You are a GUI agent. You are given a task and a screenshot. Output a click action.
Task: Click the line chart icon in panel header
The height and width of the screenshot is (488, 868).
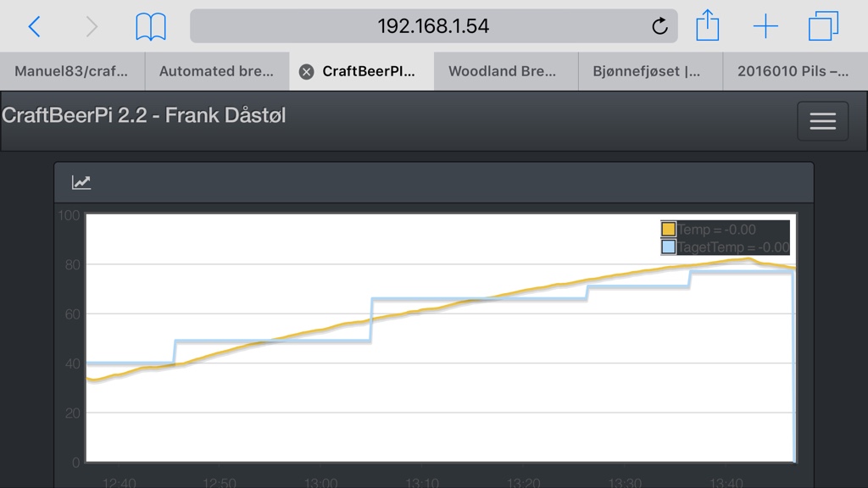pyautogui.click(x=81, y=182)
